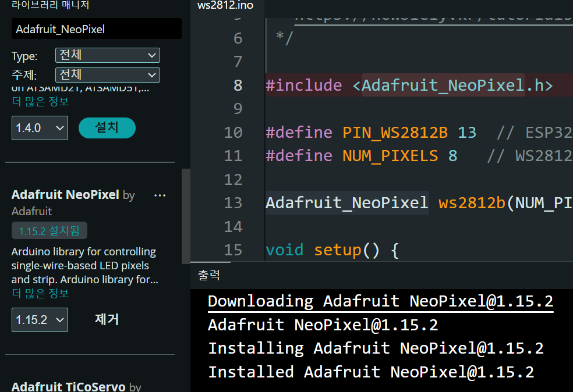The image size is (573, 392).
Task: Click the void setup() line
Action: (x=332, y=250)
